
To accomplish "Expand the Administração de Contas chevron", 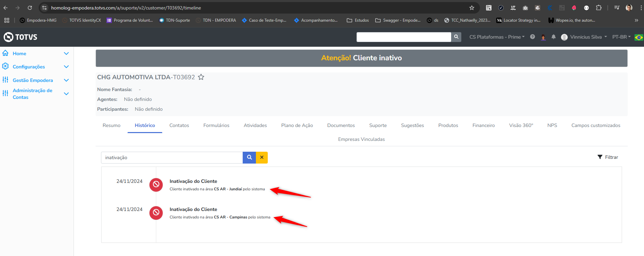I will tap(66, 94).
